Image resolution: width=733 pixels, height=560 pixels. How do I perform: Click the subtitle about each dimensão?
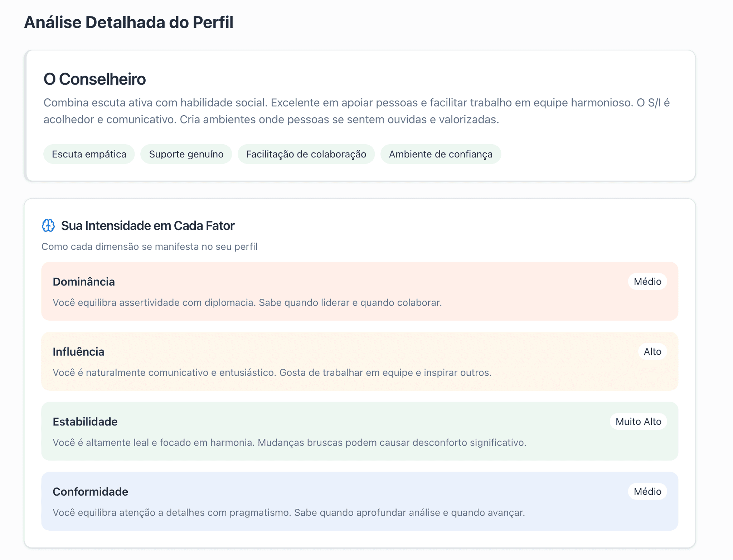pyautogui.click(x=149, y=247)
